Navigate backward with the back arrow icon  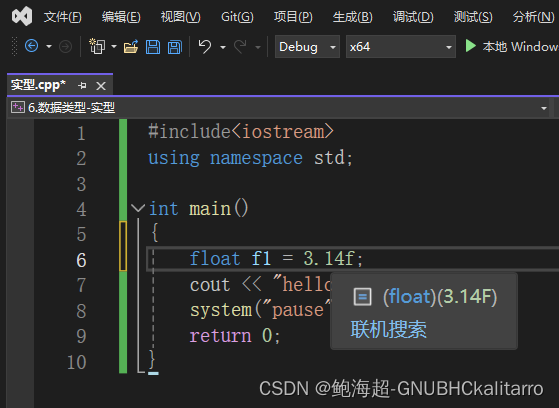coord(31,46)
